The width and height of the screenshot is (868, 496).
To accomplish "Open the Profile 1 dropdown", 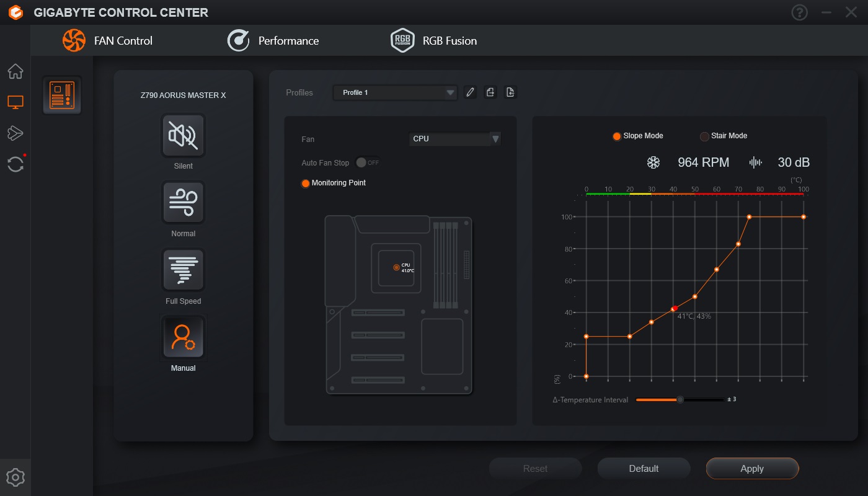I will (x=395, y=92).
